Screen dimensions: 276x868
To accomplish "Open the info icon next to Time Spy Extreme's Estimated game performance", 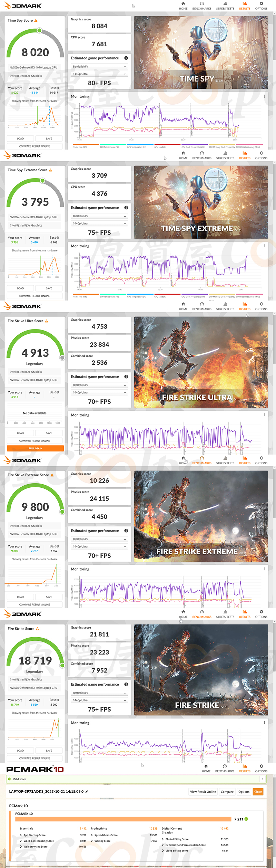I will (x=126, y=208).
